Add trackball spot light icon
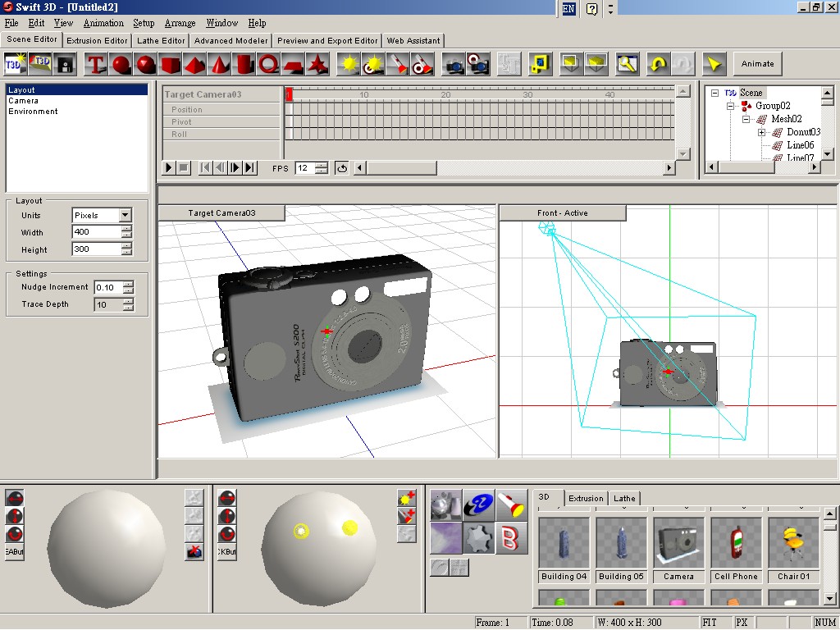This screenshot has height=630, width=840. (407, 517)
